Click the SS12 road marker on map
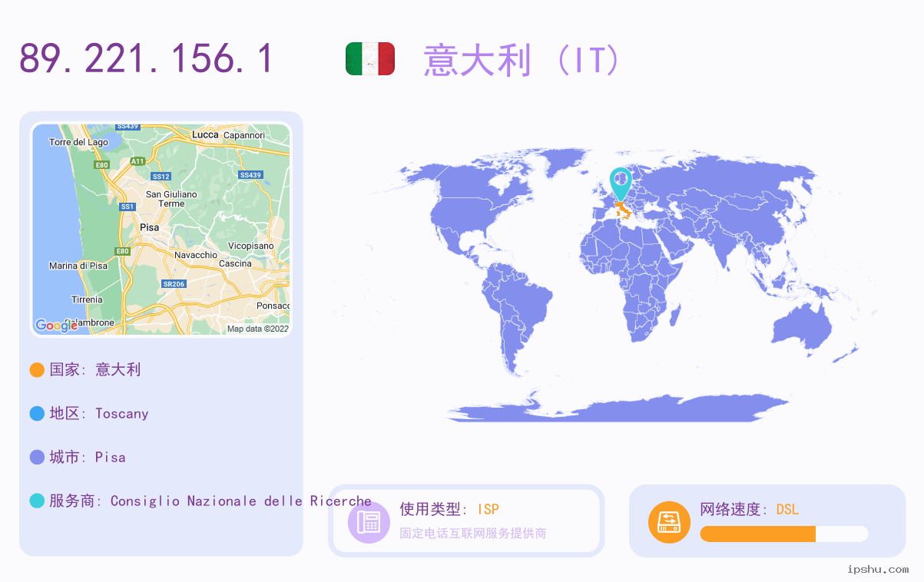 [161, 177]
